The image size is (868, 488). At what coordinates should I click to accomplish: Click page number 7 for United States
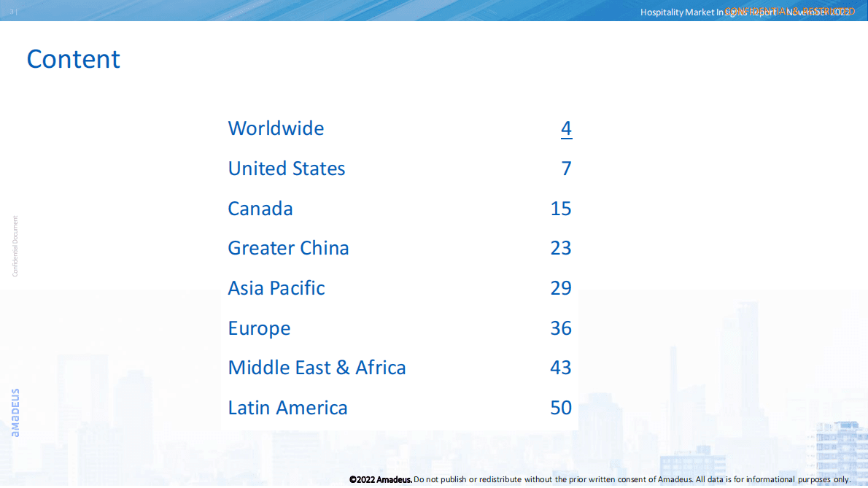click(x=566, y=169)
